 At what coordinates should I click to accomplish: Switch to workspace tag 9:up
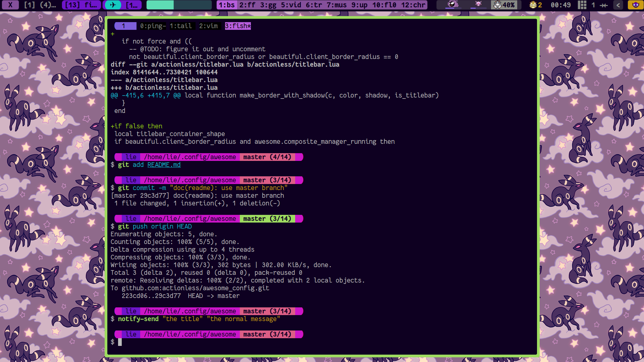pyautogui.click(x=359, y=5)
